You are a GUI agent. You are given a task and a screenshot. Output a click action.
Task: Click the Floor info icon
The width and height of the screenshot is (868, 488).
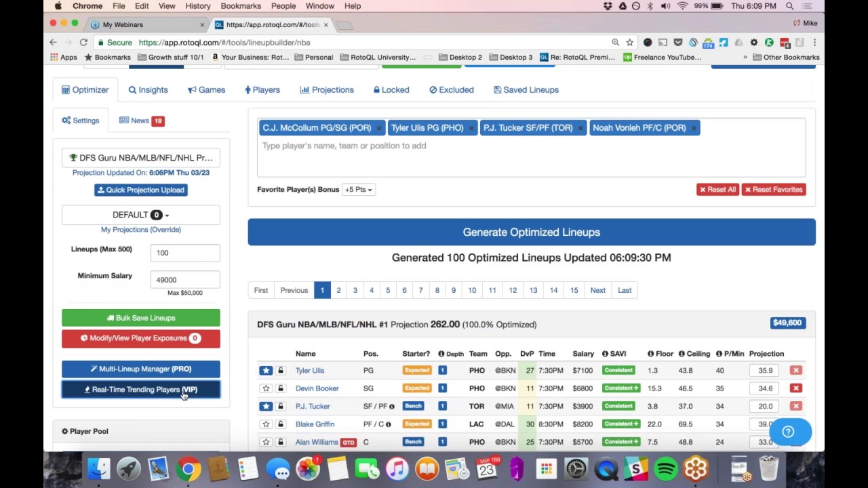pos(650,354)
